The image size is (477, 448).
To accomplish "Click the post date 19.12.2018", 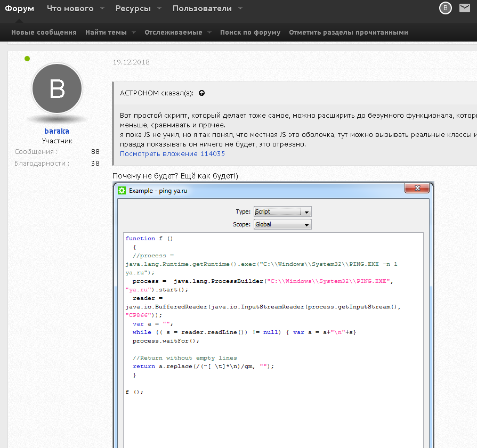I will 131,62.
